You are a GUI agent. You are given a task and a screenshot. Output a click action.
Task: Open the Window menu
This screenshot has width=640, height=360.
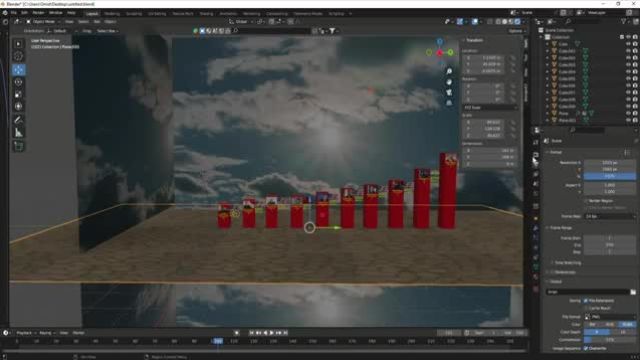56,13
